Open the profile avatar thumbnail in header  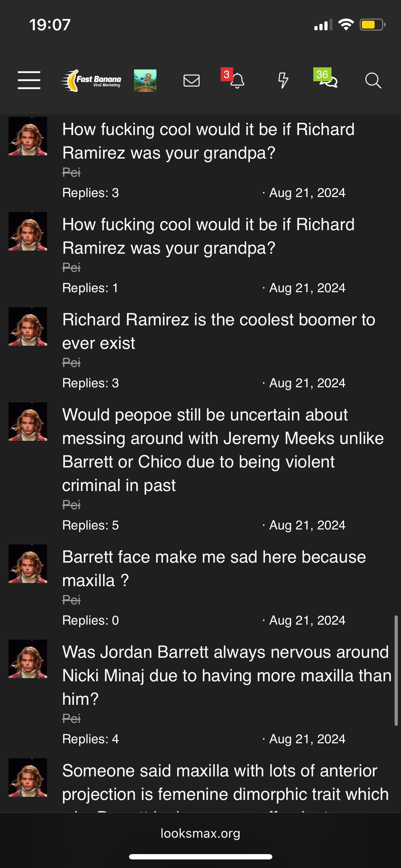pyautogui.click(x=145, y=81)
